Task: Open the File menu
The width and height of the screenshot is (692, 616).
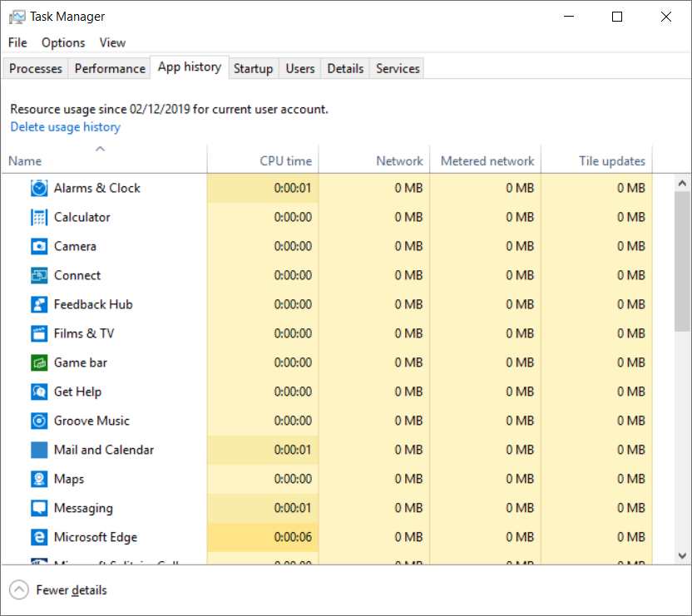Action: (17, 42)
